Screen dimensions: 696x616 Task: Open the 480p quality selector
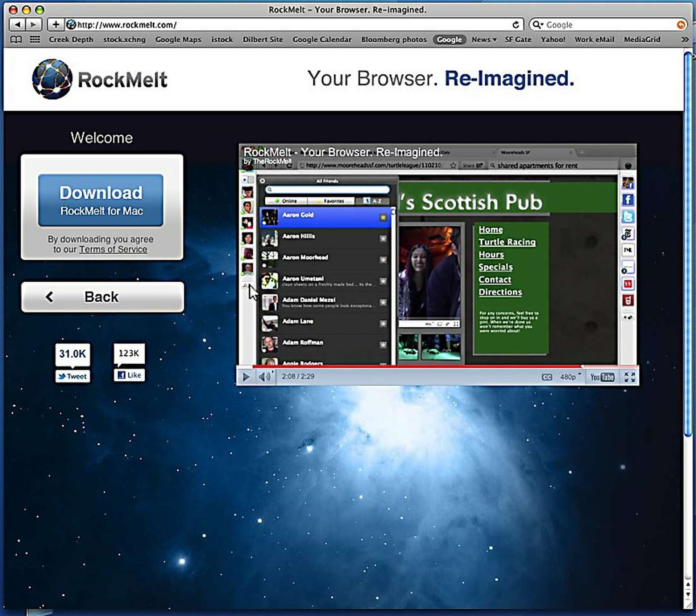coord(568,377)
